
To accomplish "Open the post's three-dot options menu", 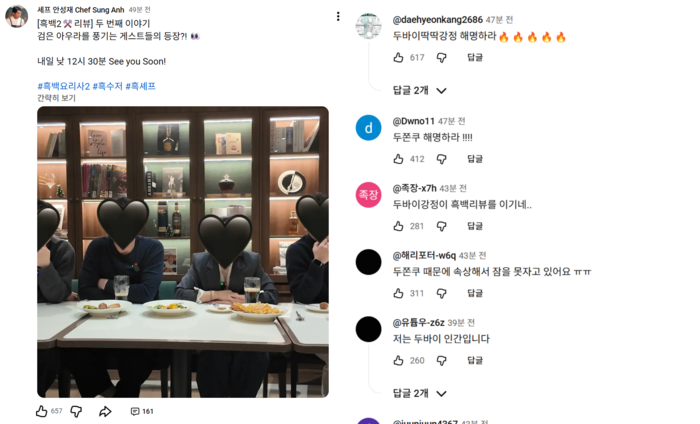I will coord(338,17).
